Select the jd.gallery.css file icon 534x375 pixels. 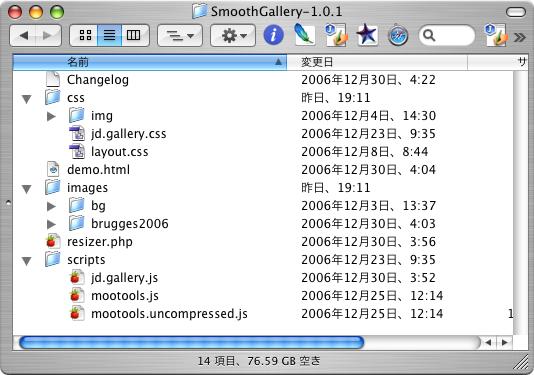tap(77, 134)
